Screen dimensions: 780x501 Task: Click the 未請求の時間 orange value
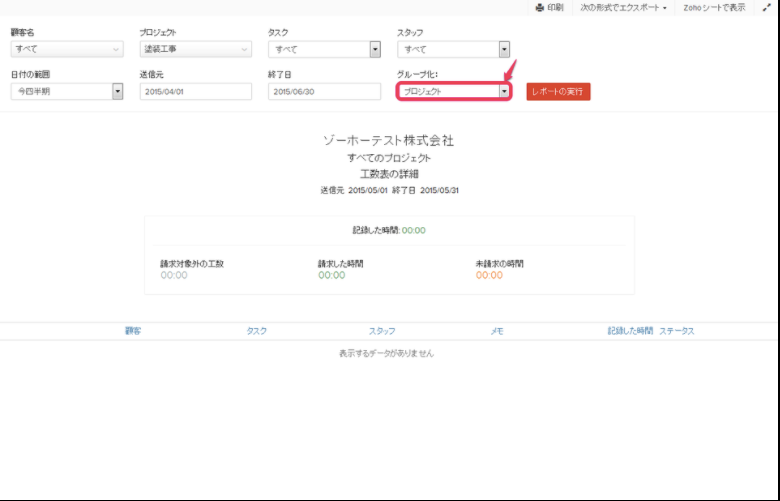click(489, 275)
